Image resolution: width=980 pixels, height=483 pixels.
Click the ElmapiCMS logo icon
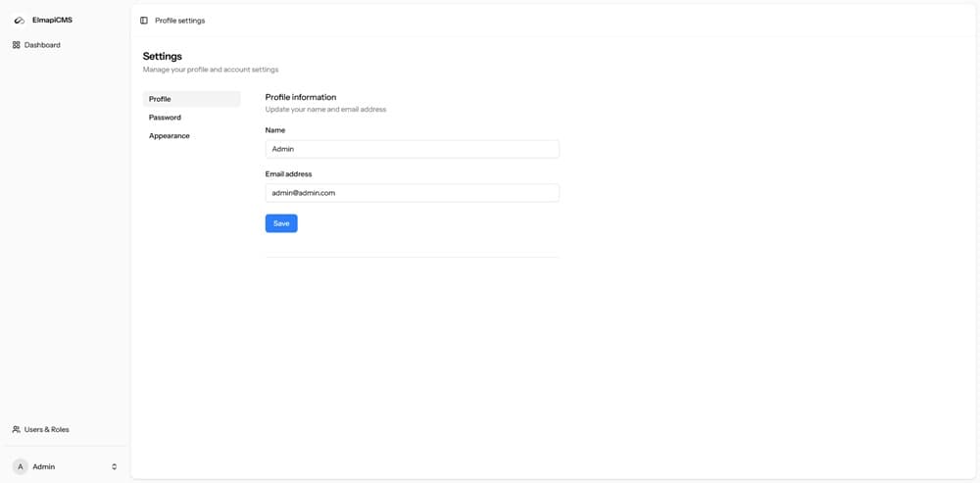click(x=20, y=20)
